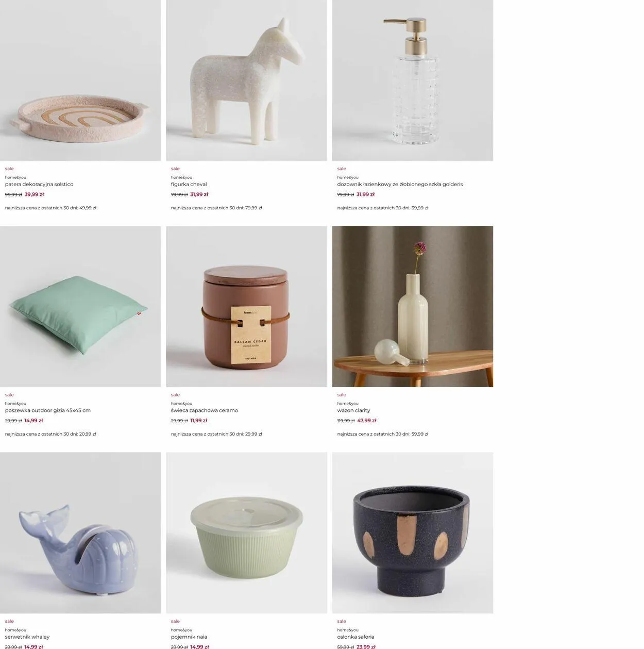Screen dimensions: 644x649
Task: View the osłonka saforia pot image
Action: 413,532
